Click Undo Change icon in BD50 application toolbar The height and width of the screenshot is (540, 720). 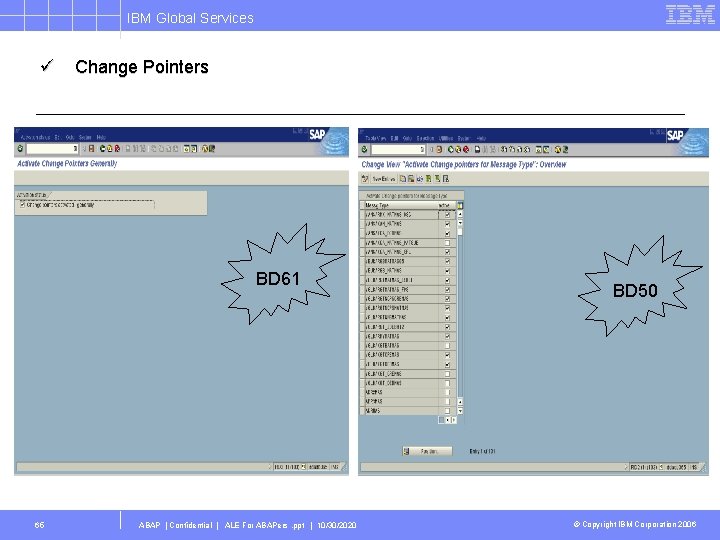420,179
